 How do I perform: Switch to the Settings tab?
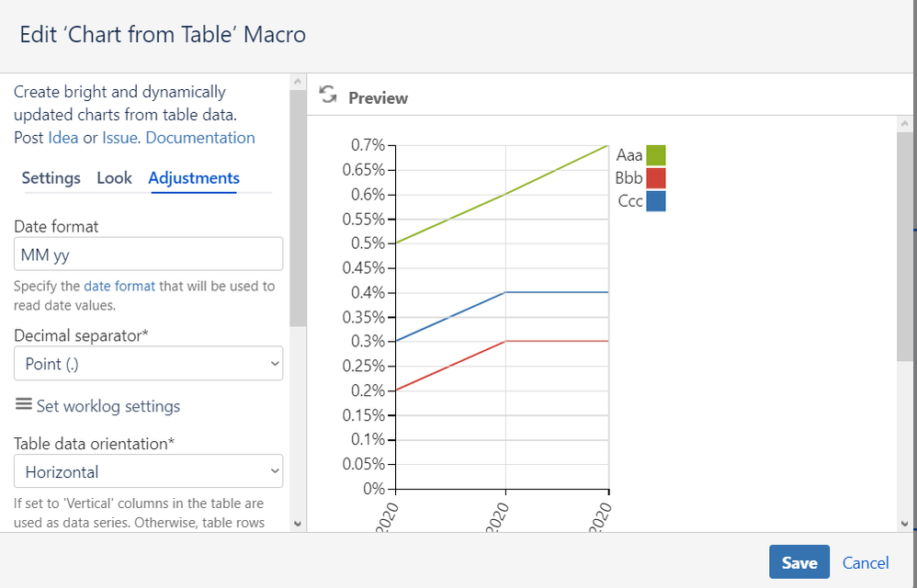[51, 178]
